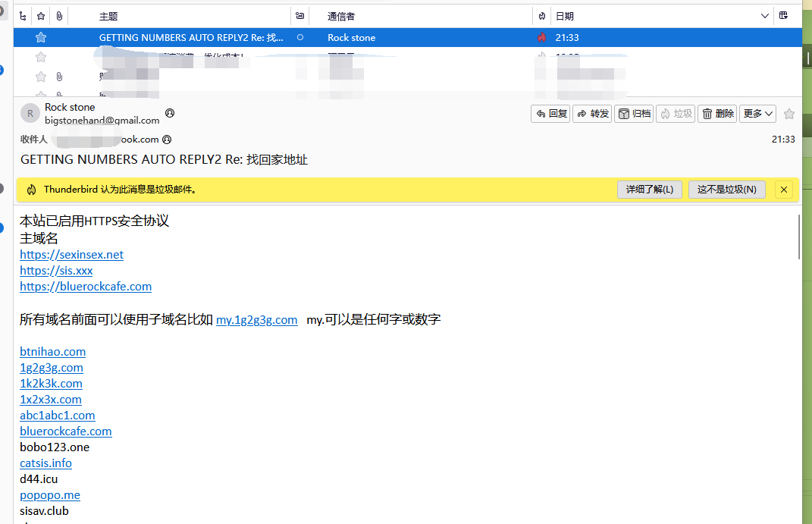This screenshot has width=812, height=524.
Task: Delete the message with 删除
Action: [717, 114]
